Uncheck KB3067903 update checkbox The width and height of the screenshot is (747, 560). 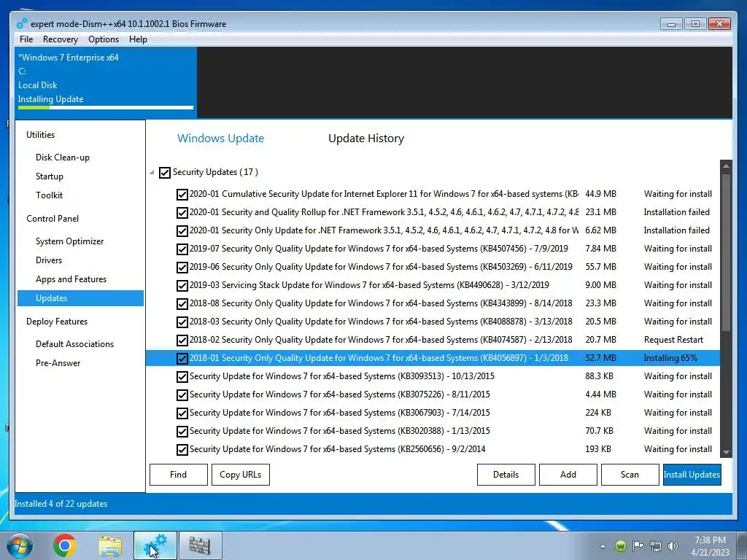click(x=182, y=413)
